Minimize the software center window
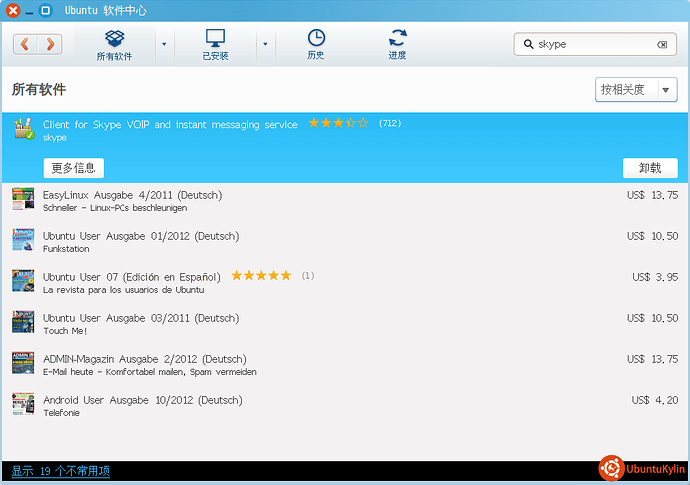 point(29,11)
